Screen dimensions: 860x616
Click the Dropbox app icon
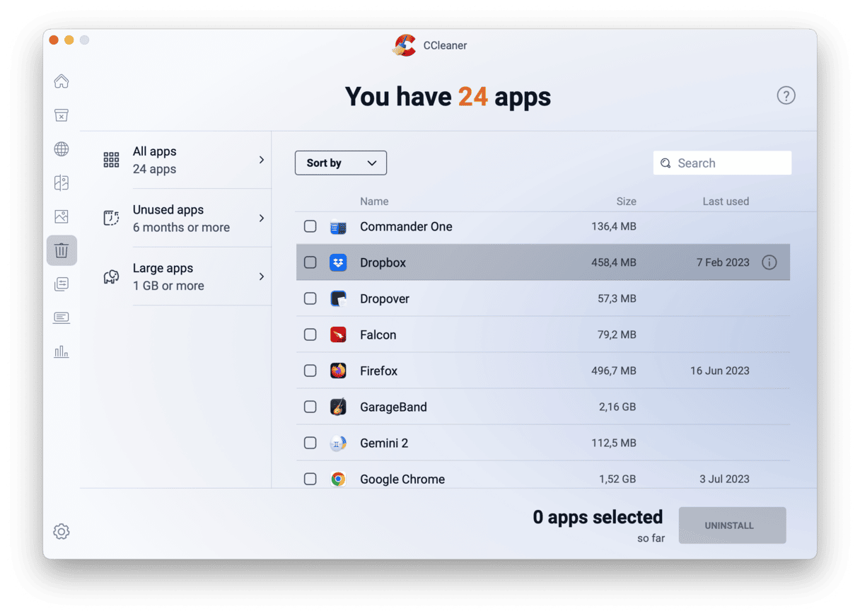click(338, 262)
